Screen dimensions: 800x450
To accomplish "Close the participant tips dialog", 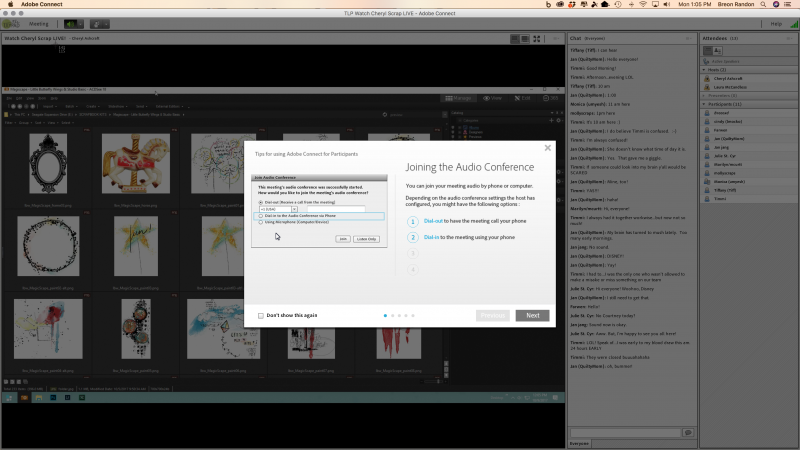I will coord(547,148).
